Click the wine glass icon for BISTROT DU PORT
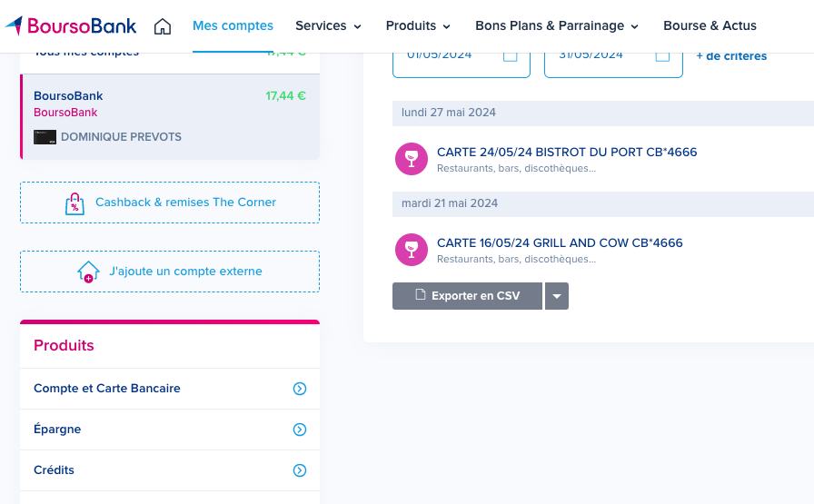The height and width of the screenshot is (504, 814). [x=412, y=159]
